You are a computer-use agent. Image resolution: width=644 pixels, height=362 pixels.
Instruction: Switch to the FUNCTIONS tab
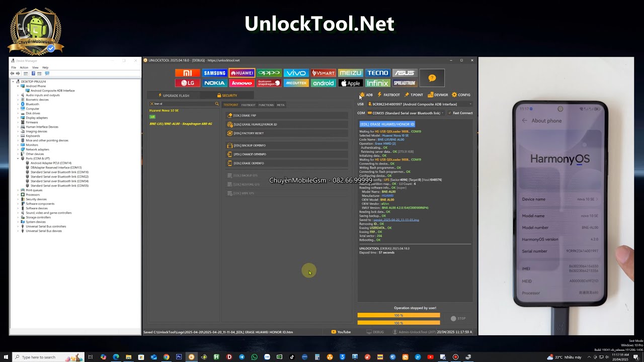266,105
